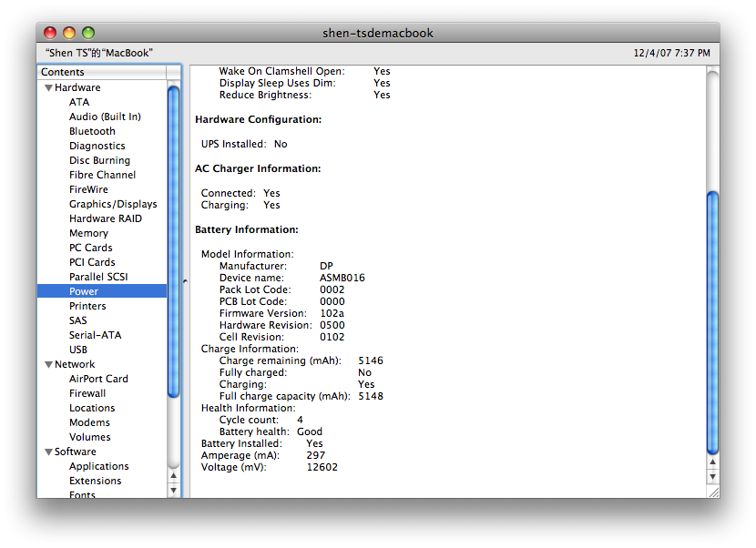Click sidebar scroll down arrow
This screenshot has height=548, width=756.
click(x=174, y=490)
